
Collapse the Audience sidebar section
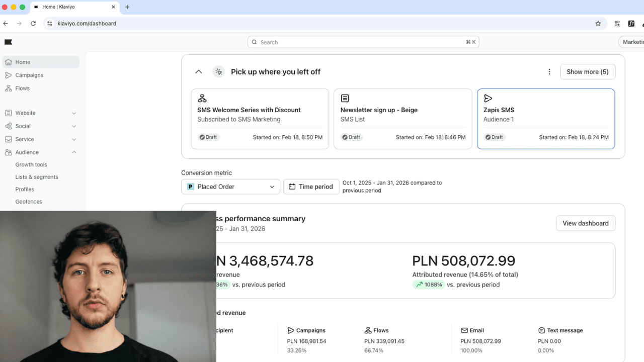point(74,152)
